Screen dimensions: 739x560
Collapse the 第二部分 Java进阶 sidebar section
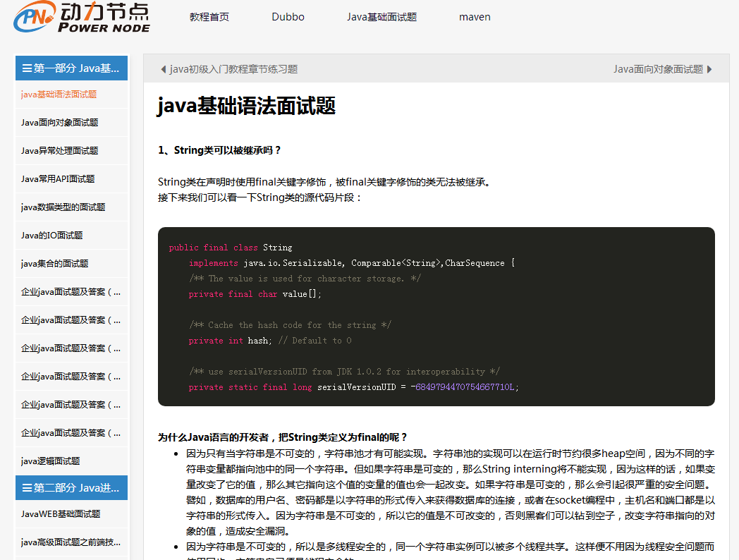coord(72,488)
